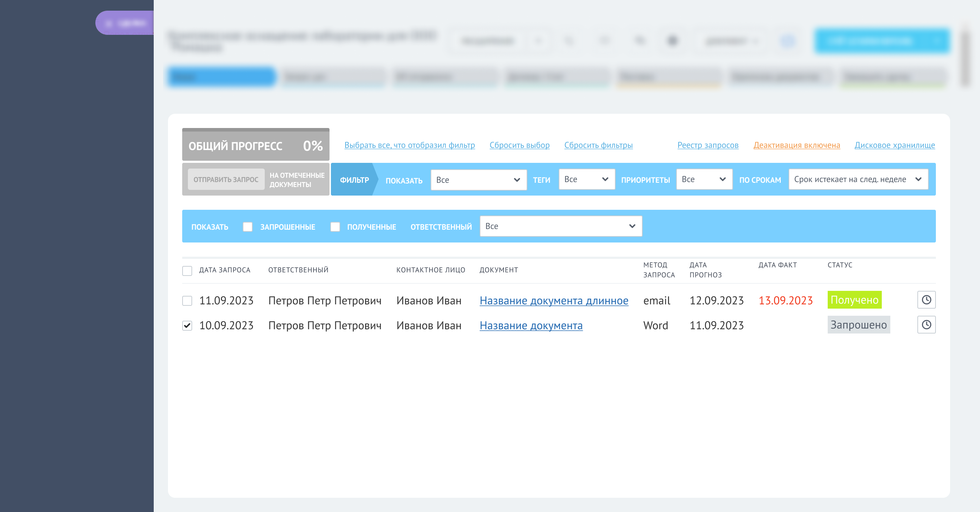The width and height of the screenshot is (980, 512).
Task: Expand the Теги dropdown
Action: pos(586,180)
